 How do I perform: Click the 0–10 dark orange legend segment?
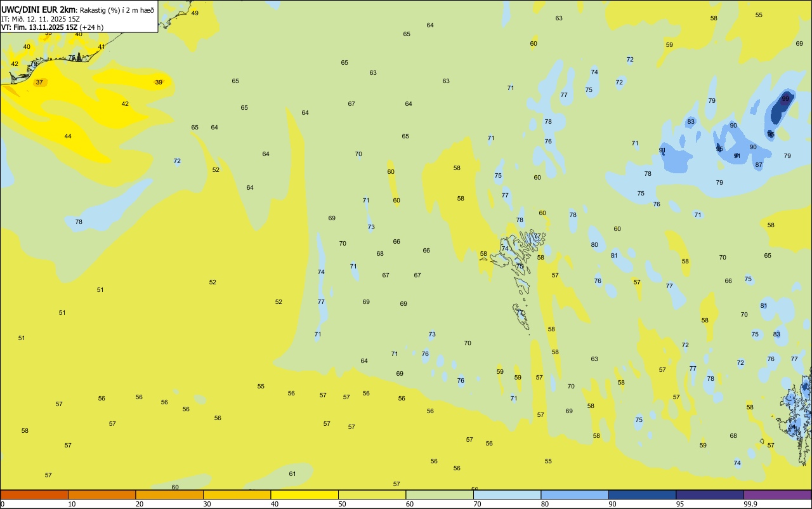click(34, 494)
